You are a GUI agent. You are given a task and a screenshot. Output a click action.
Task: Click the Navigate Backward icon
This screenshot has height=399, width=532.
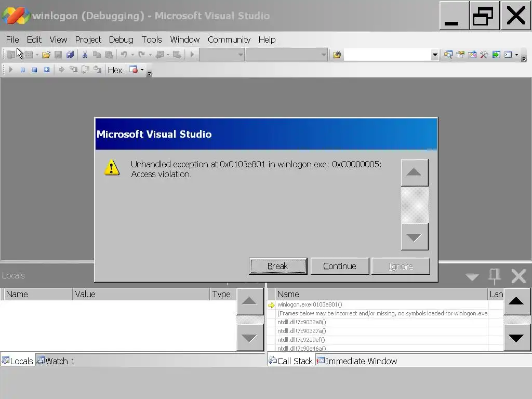[x=159, y=55]
